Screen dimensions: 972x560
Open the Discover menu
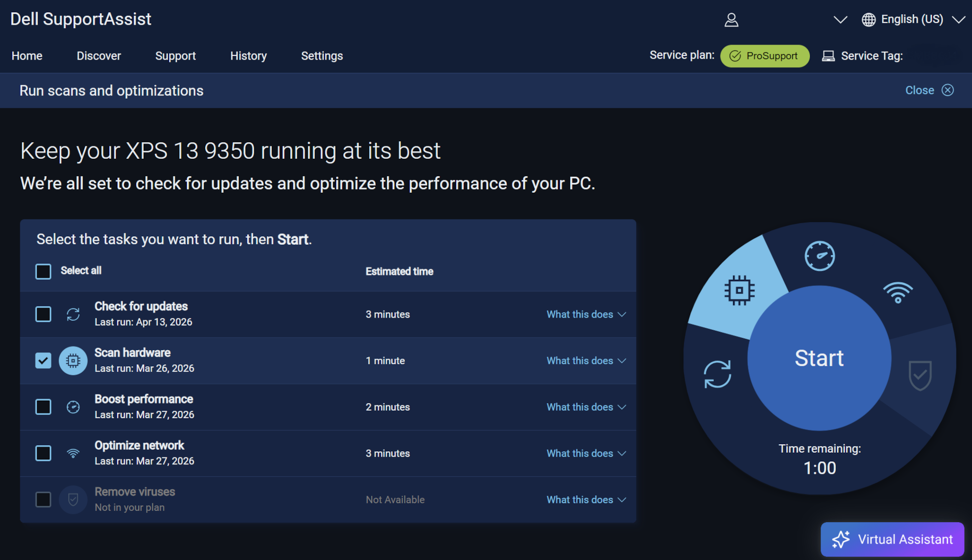tap(99, 56)
